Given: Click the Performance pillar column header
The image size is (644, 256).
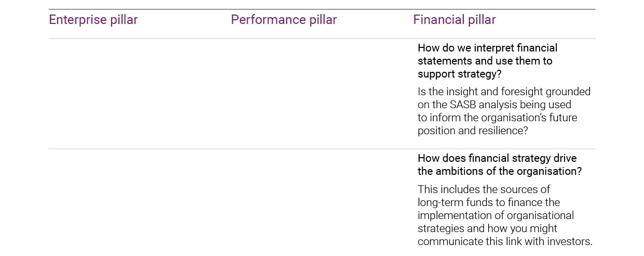Looking at the screenshot, I should click(x=284, y=20).
